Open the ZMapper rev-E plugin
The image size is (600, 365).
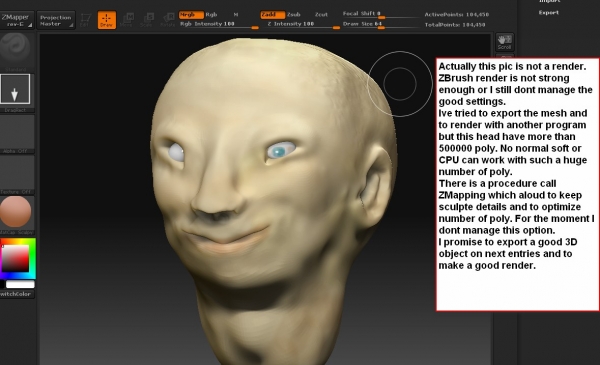click(x=16, y=20)
